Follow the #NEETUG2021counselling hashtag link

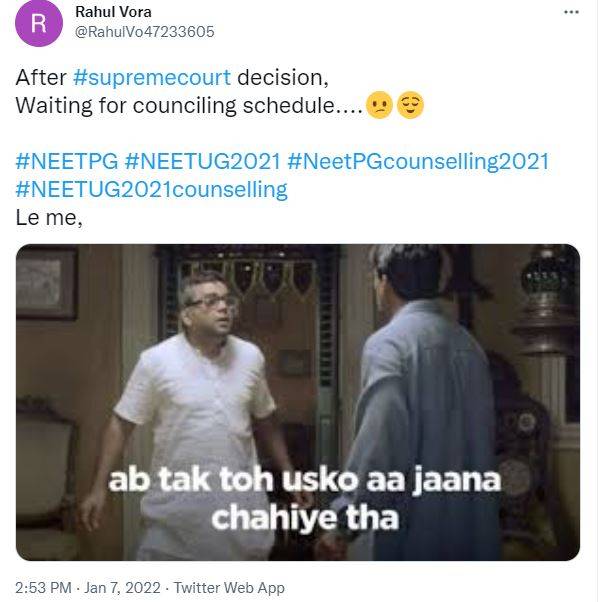point(152,189)
